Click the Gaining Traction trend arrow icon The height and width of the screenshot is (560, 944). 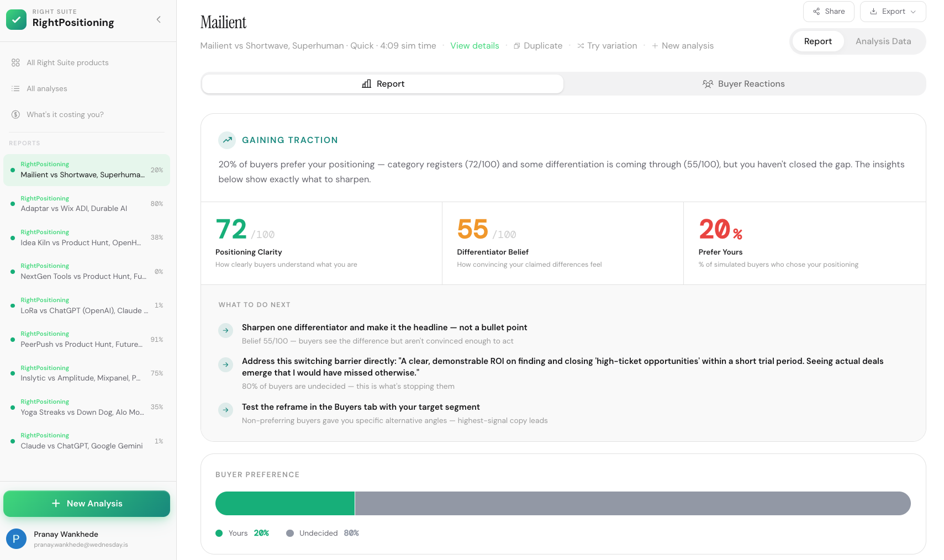[x=227, y=140]
